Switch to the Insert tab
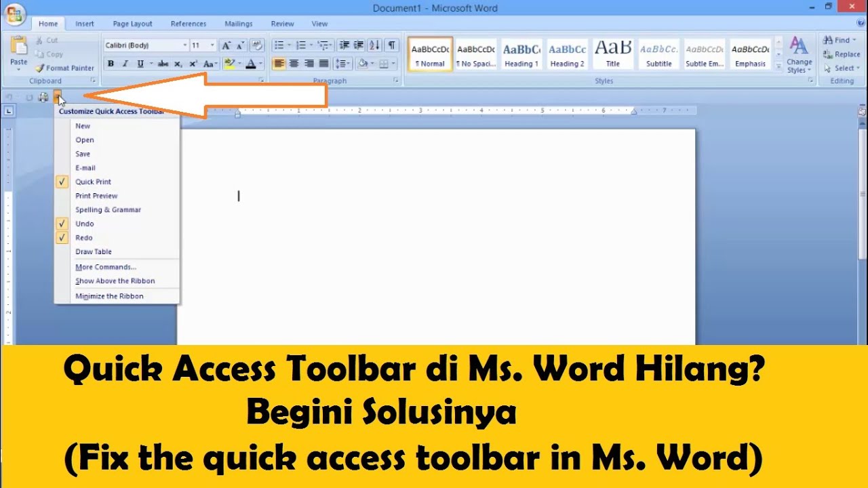Screen dimensions: 868x488 [x=85, y=24]
